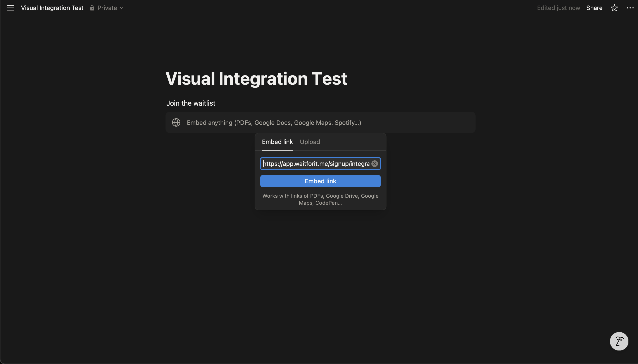Viewport: 638px width, 364px height.
Task: Click the Edited just now timestamp
Action: 559,8
